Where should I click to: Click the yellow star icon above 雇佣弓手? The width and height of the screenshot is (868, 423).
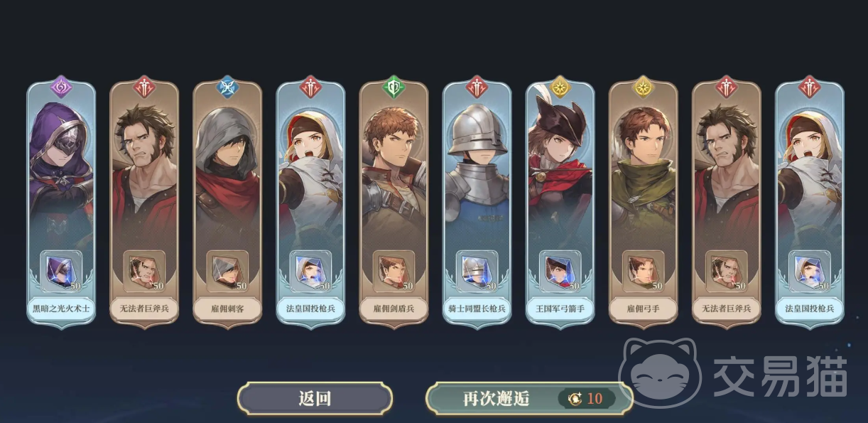[643, 87]
